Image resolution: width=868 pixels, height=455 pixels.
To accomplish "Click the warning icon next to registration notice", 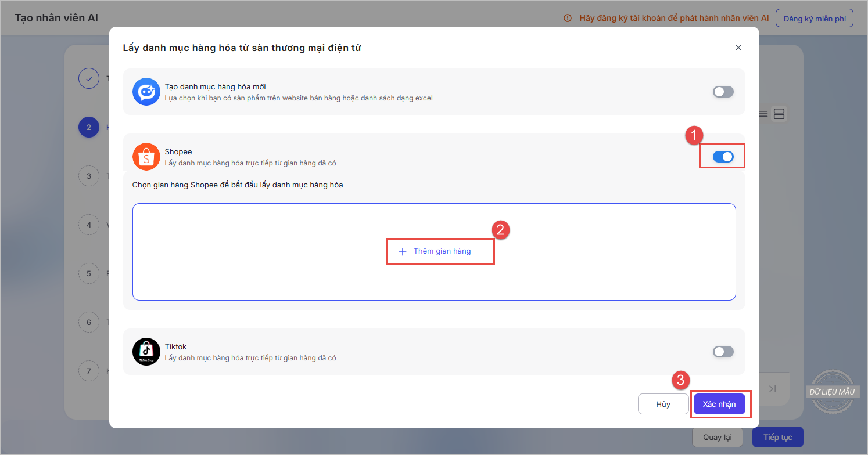I will pyautogui.click(x=568, y=18).
